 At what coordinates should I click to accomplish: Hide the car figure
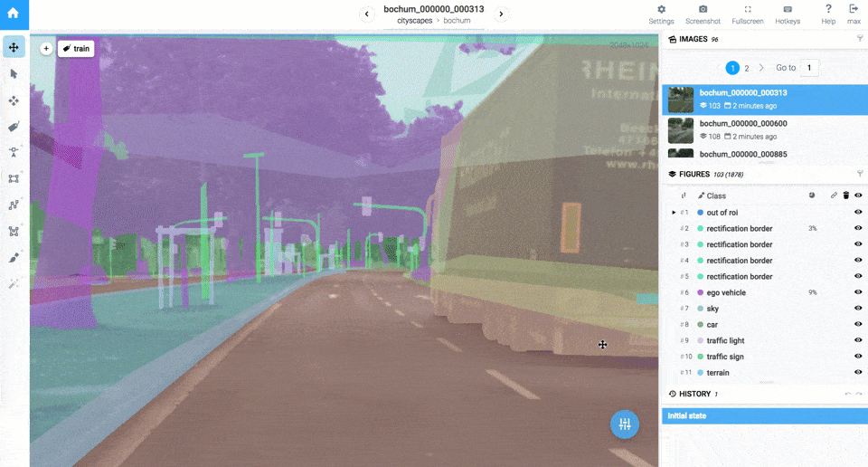pos(858,325)
